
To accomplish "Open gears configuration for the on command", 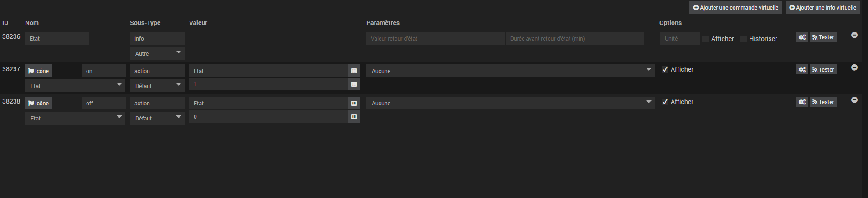I will (802, 70).
